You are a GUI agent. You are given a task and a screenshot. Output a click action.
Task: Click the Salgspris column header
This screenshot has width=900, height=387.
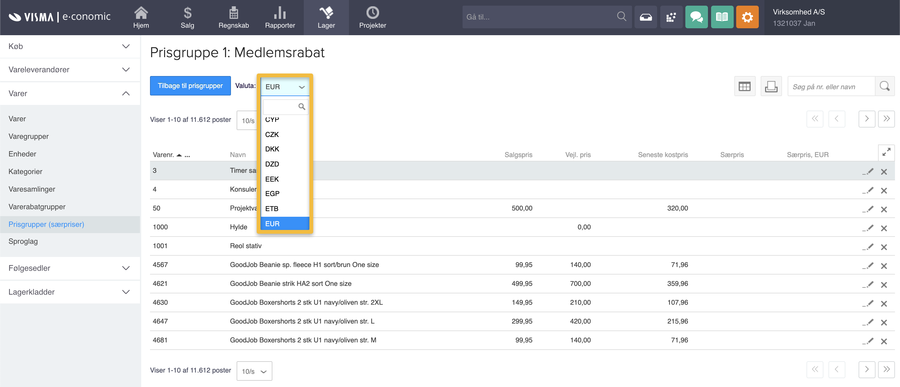tap(518, 155)
